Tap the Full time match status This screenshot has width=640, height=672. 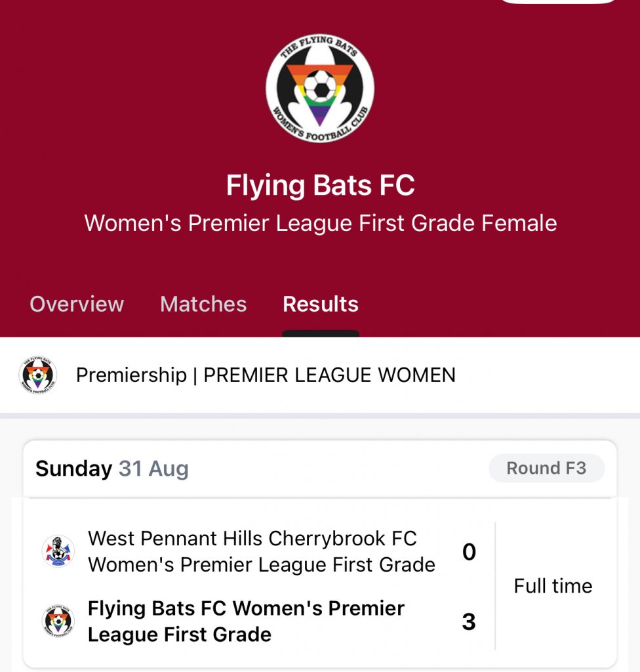point(553,586)
